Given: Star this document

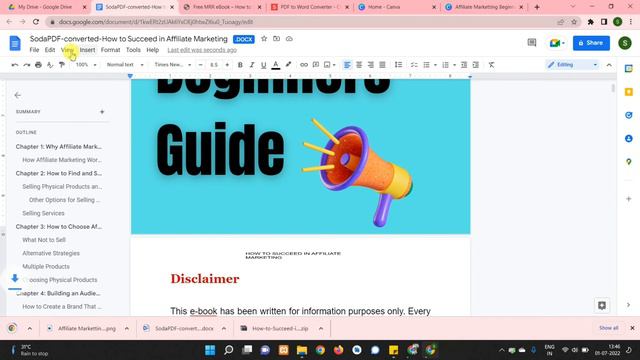Looking at the screenshot, I should click(x=264, y=39).
